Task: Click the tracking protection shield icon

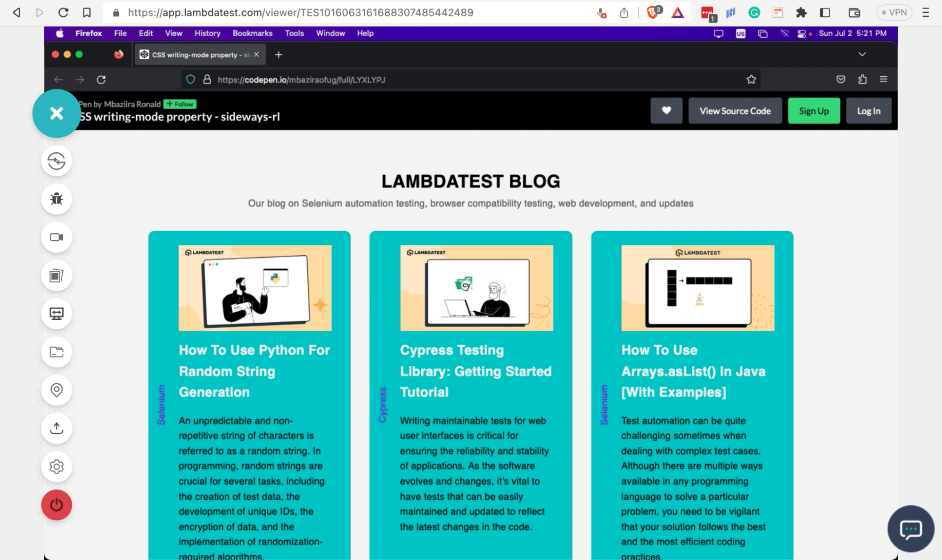Action: (x=190, y=80)
